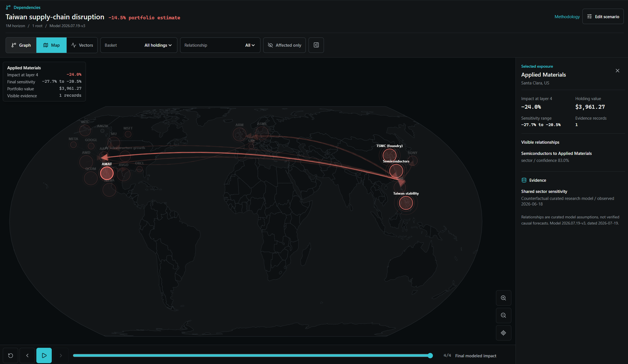This screenshot has height=364, width=628.
Task: Switch to the Graph view
Action: tap(21, 45)
